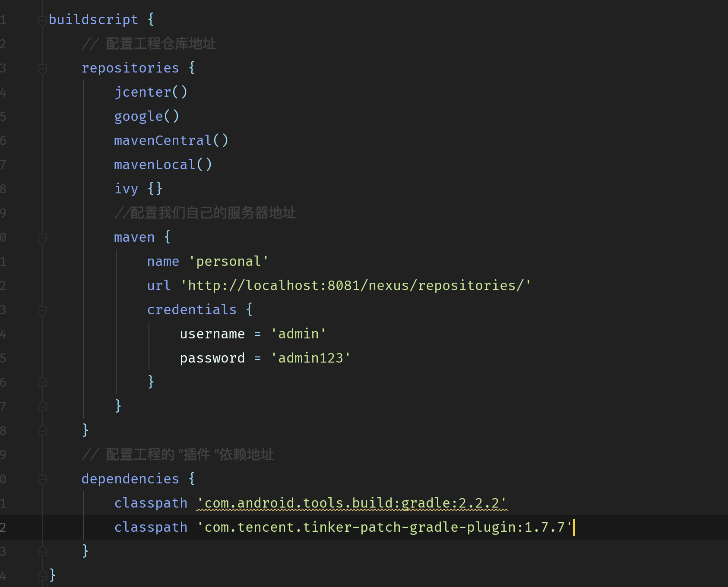The width and height of the screenshot is (728, 587).
Task: Click 'classpath' keyword on the tinker line
Action: tap(151, 527)
